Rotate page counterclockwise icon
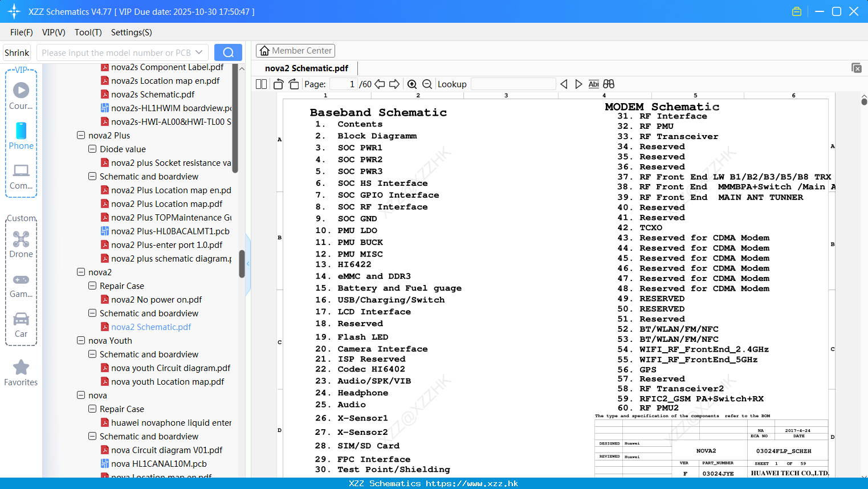 (x=278, y=84)
